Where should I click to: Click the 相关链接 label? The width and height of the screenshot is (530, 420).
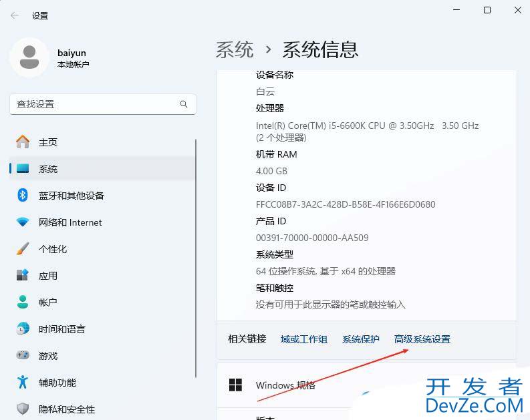(x=247, y=339)
